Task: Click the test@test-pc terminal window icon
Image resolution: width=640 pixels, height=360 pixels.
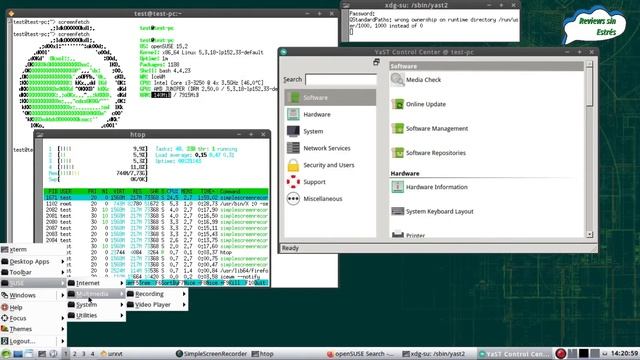Action: 11,13
